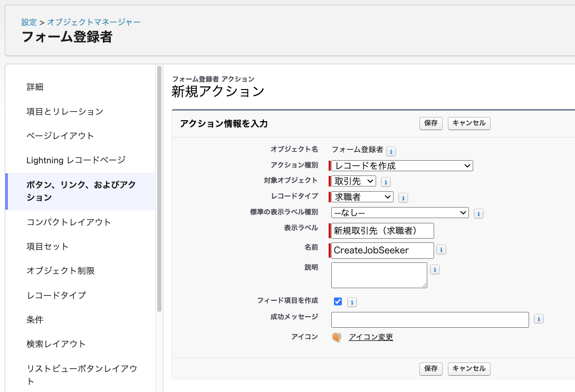The image size is (575, 392).
Task: Click inside the 成功メッセージ input field
Action: [x=430, y=319]
